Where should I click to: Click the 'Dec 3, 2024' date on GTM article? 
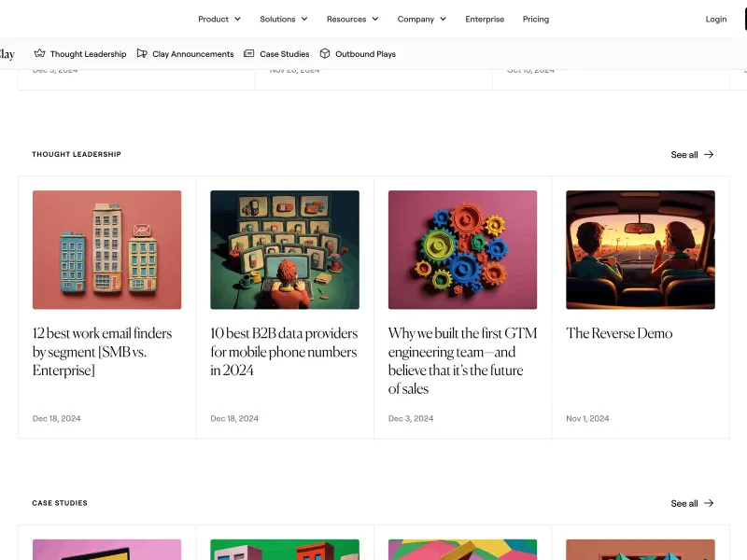[x=411, y=418]
